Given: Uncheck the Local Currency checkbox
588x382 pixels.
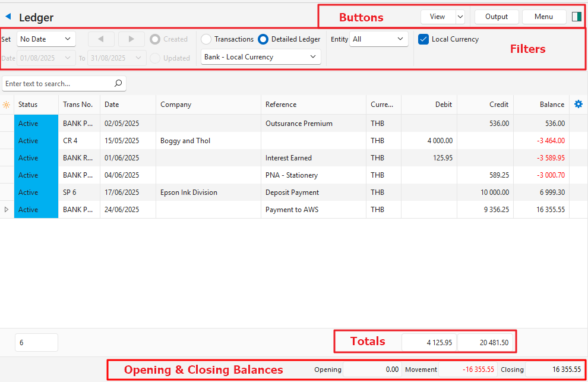Looking at the screenshot, I should [423, 39].
